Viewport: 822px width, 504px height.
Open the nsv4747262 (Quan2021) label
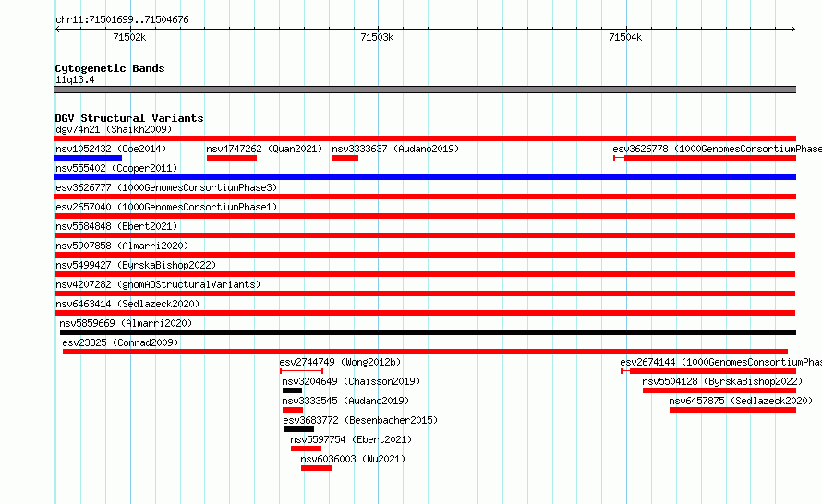(264, 149)
